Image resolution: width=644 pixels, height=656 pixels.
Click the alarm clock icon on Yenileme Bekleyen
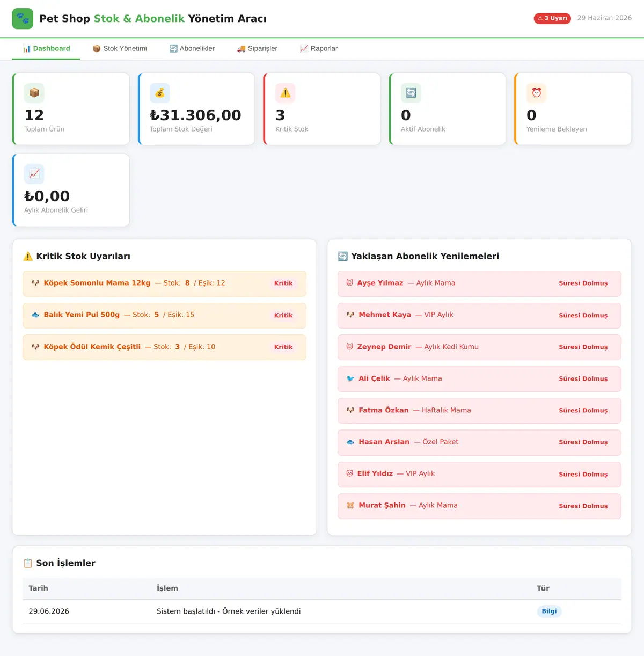537,93
